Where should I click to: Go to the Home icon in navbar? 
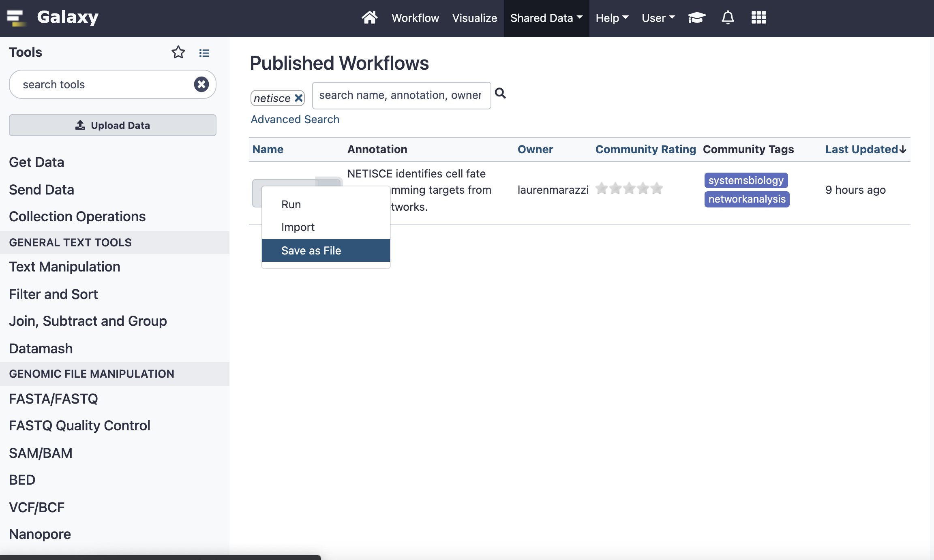369,18
